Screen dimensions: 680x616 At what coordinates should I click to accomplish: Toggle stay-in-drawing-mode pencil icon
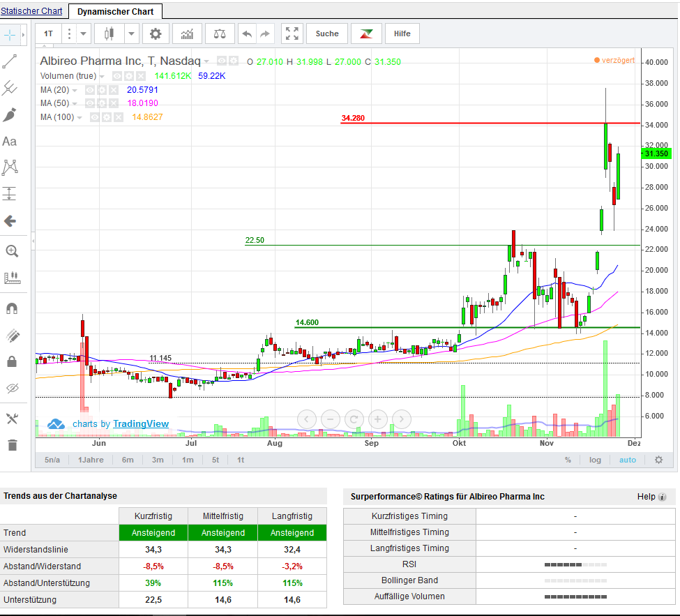pos(12,336)
